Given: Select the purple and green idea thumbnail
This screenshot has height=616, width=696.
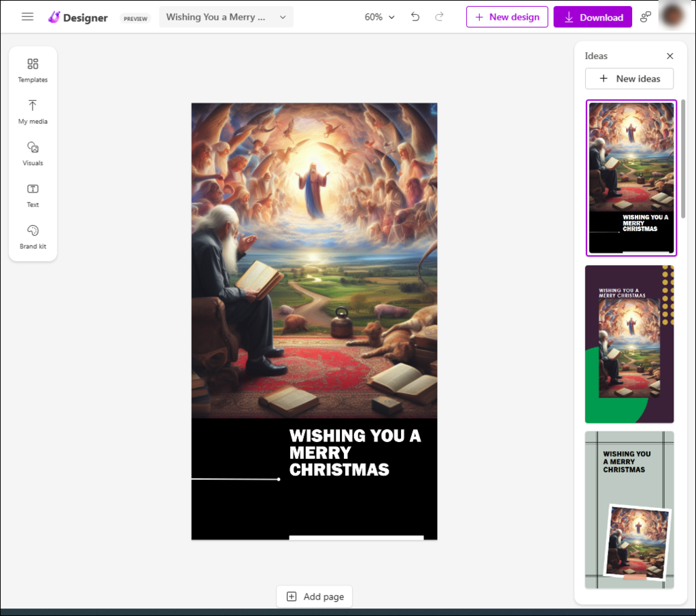Looking at the screenshot, I should click(629, 344).
